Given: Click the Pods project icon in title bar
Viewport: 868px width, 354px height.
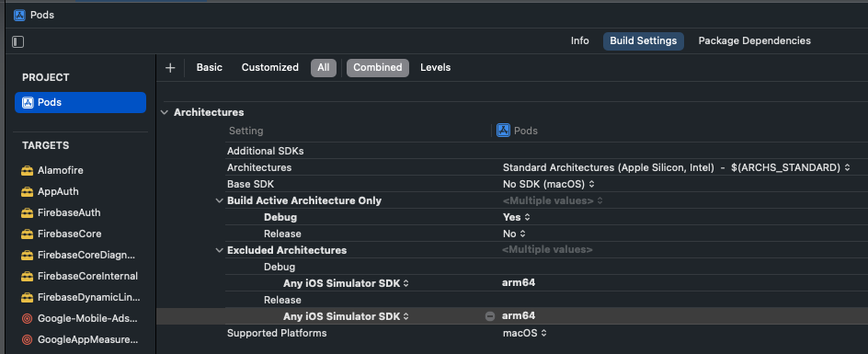Looking at the screenshot, I should tap(19, 15).
